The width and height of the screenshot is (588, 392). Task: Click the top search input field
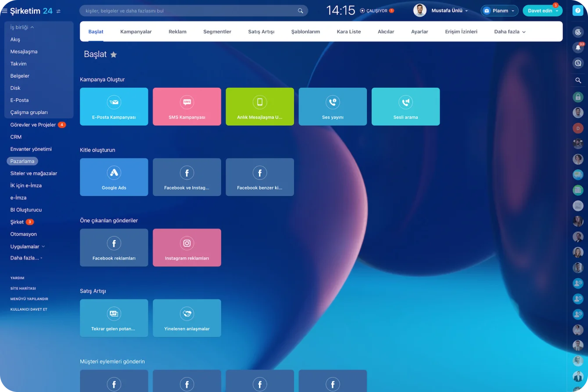(x=189, y=11)
